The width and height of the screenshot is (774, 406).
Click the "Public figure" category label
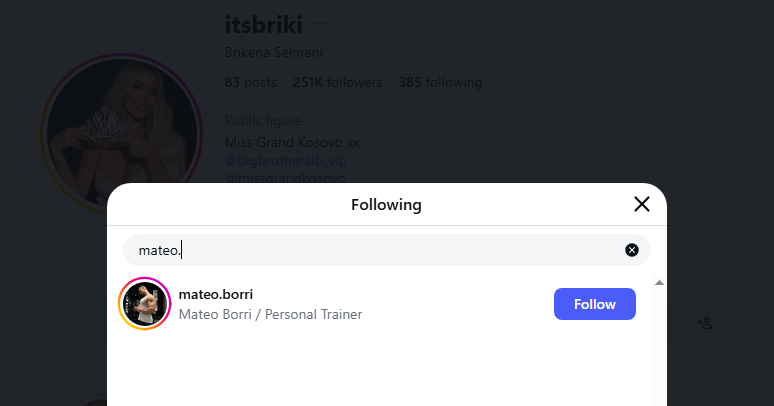[263, 121]
